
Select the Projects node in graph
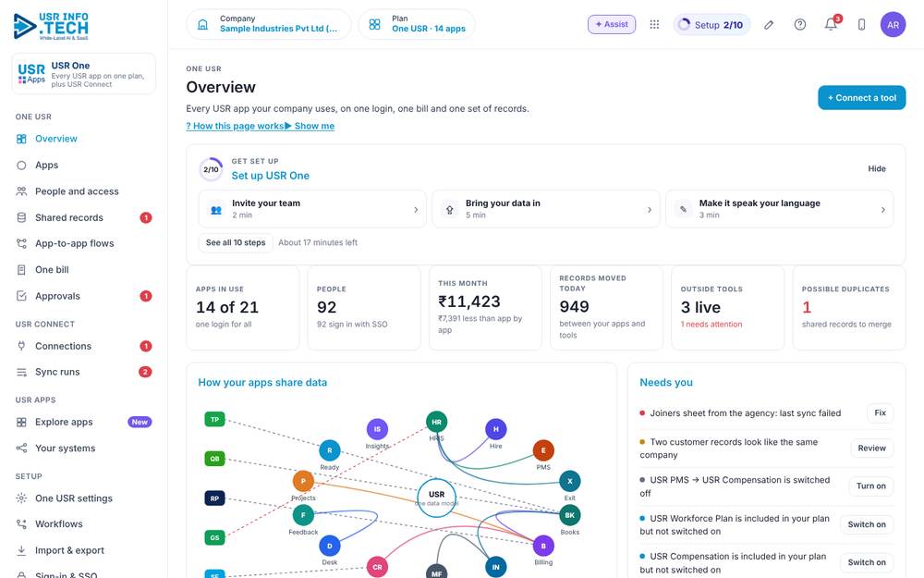coord(303,481)
